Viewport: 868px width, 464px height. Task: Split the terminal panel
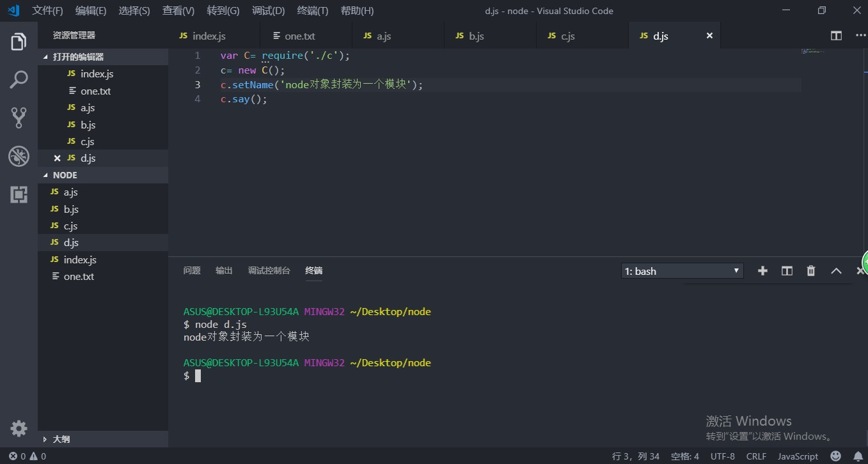pyautogui.click(x=787, y=271)
